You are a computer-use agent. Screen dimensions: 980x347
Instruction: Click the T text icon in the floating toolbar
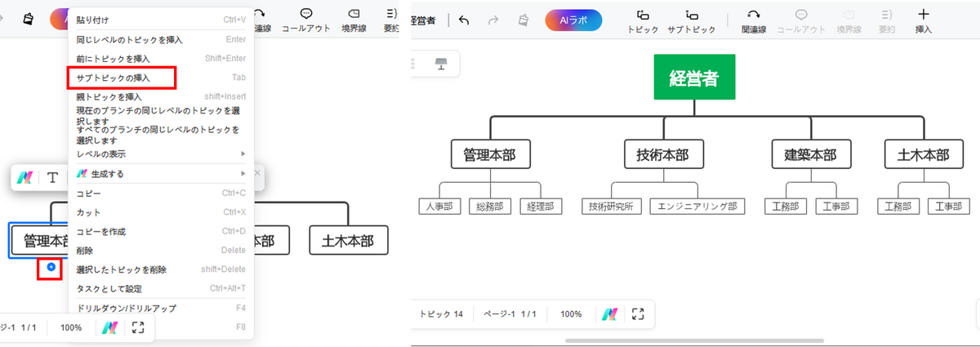coord(52,177)
